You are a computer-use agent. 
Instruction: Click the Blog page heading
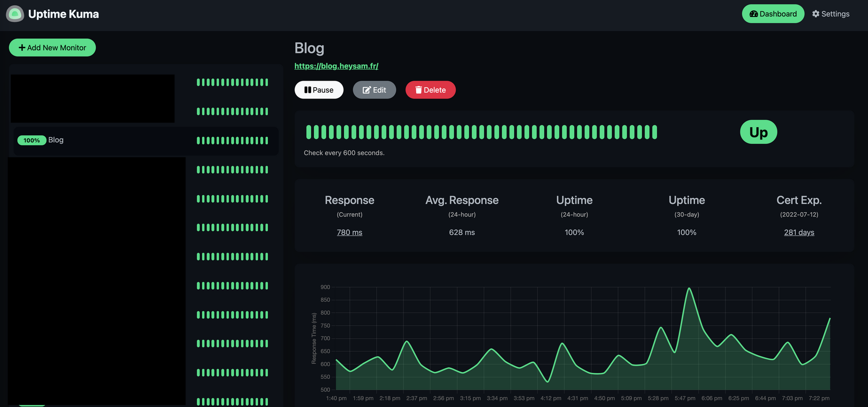(309, 48)
